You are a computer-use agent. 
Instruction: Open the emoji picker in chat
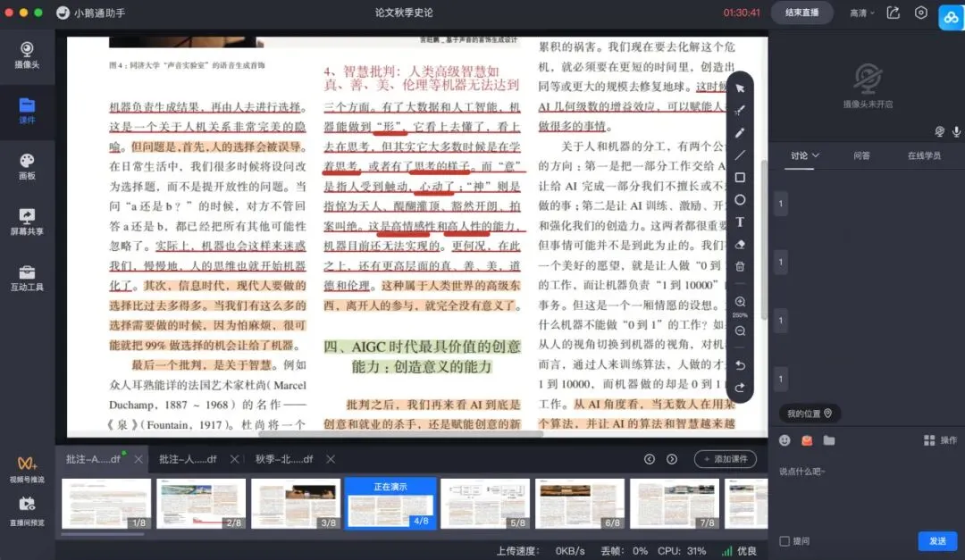[x=785, y=440]
